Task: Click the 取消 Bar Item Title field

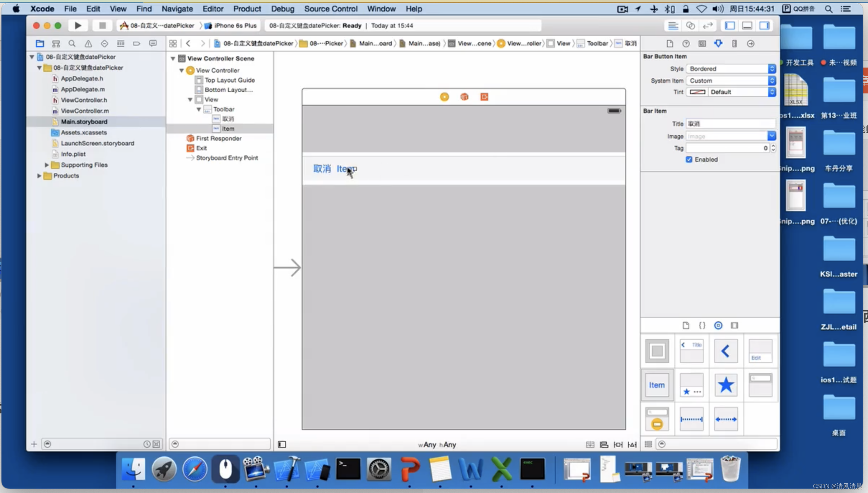Action: (x=730, y=123)
